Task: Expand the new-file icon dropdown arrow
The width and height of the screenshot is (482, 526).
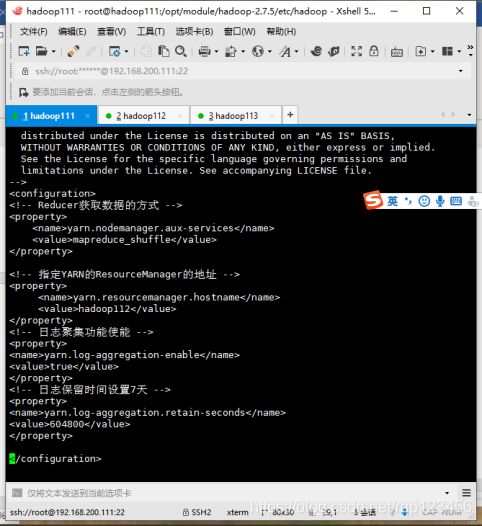Action: [x=433, y=52]
